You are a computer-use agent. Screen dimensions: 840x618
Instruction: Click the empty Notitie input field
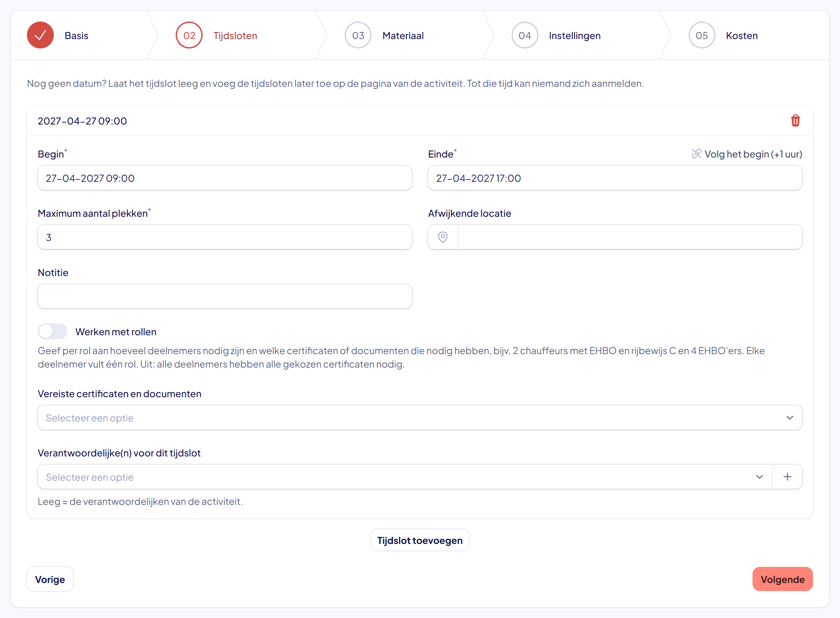click(x=225, y=296)
